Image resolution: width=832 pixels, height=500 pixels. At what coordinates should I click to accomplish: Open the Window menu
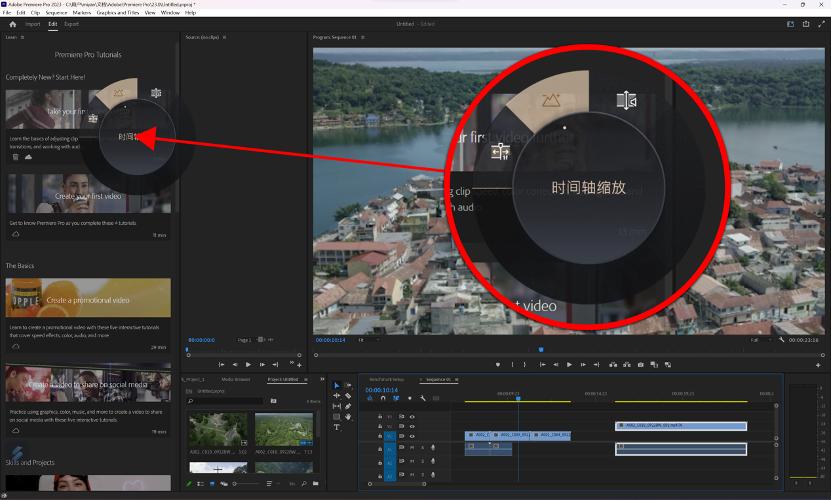point(170,12)
